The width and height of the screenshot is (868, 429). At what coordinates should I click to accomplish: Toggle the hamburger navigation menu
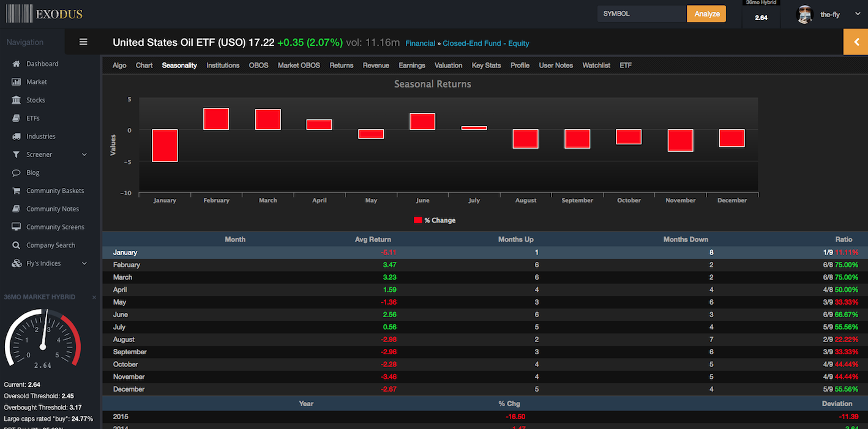[83, 42]
